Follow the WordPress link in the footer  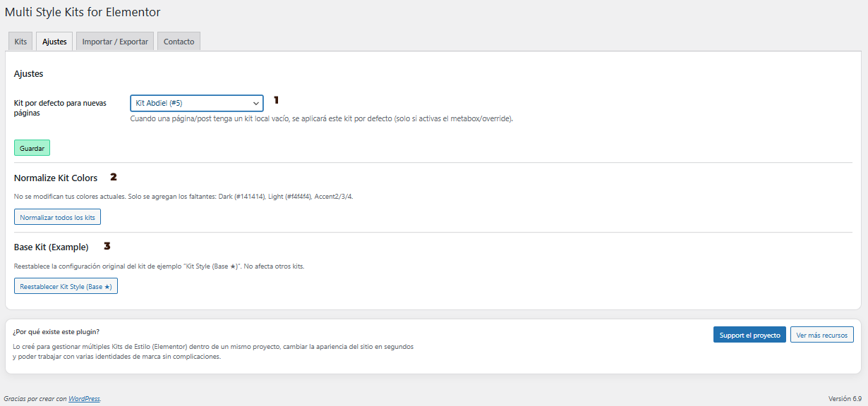(84, 398)
